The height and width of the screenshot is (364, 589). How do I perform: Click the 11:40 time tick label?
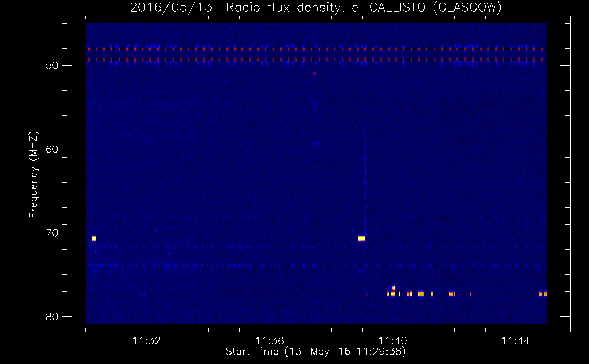coord(393,341)
